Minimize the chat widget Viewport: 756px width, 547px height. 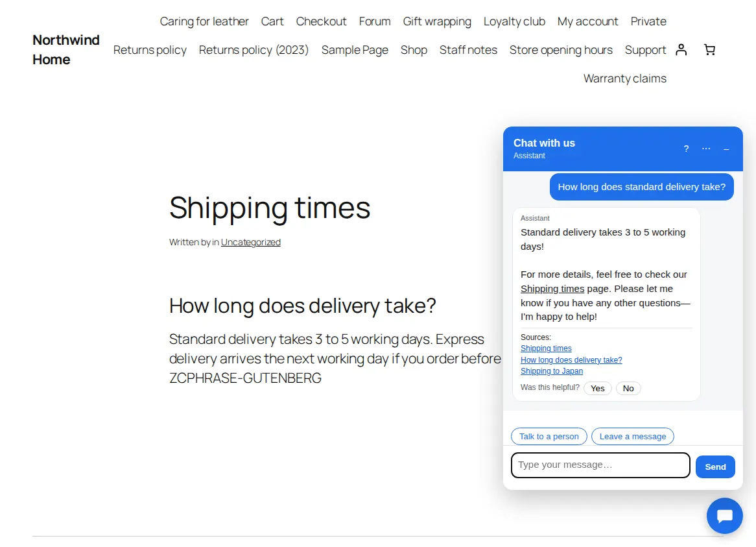click(726, 149)
